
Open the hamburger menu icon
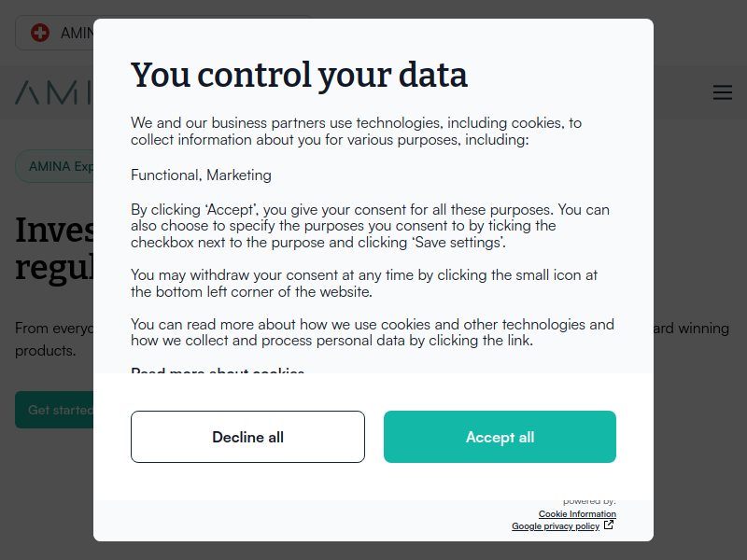722,92
